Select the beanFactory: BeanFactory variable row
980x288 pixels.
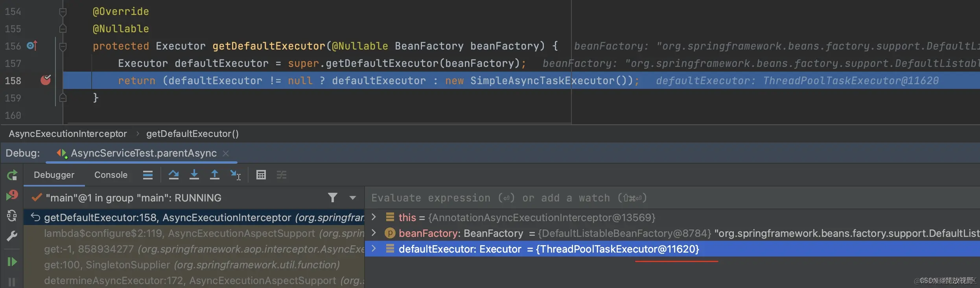click(672, 233)
